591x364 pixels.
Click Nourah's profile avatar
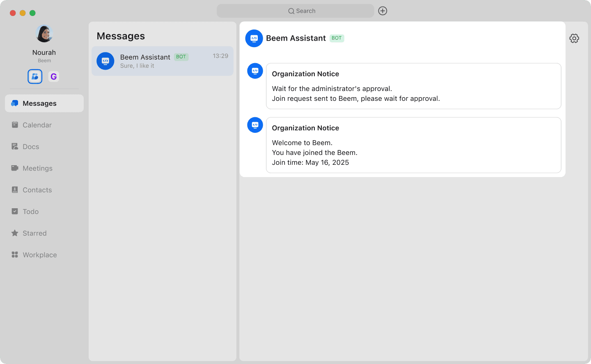(x=44, y=34)
